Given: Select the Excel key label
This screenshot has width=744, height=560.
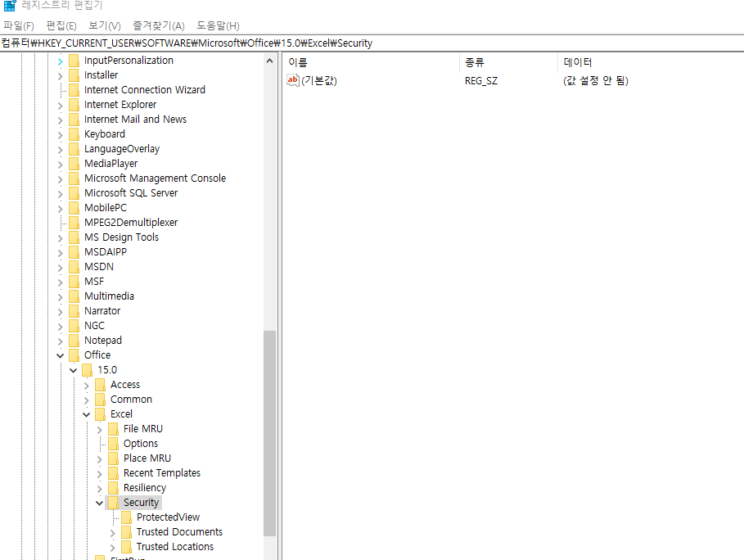Looking at the screenshot, I should pos(121,414).
